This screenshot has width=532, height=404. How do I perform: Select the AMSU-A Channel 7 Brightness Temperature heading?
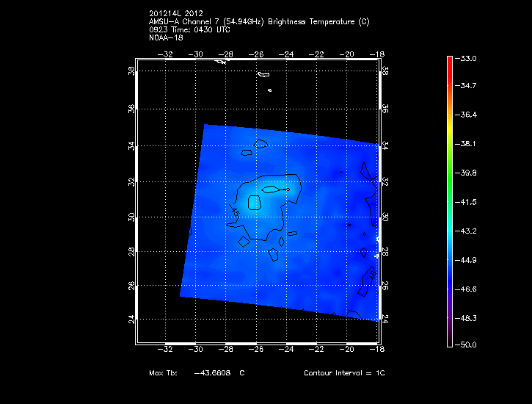(x=258, y=22)
